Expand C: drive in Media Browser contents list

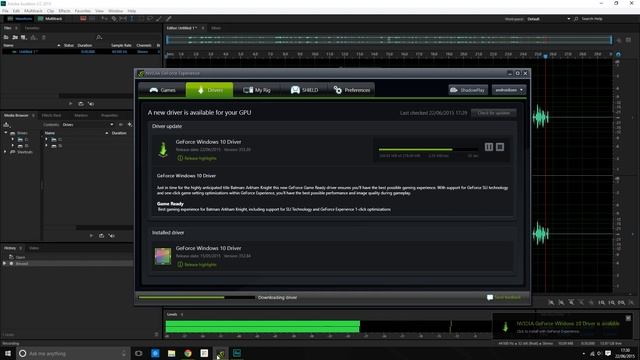click(x=46, y=139)
